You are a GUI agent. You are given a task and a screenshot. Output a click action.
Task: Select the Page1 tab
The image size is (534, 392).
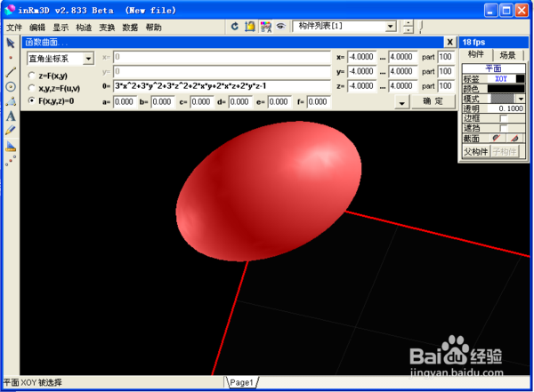click(x=241, y=382)
